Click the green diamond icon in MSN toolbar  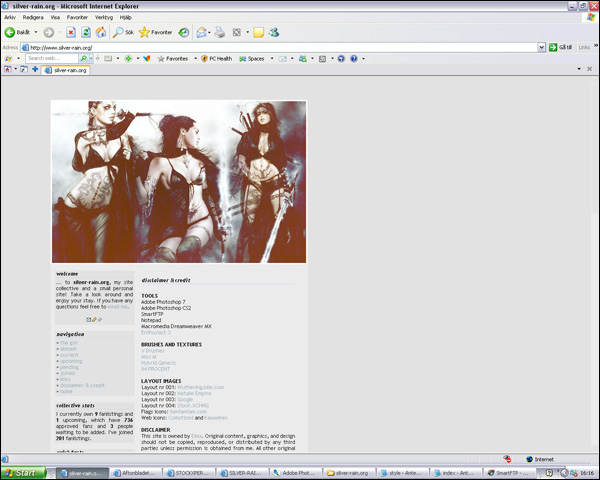(x=128, y=59)
